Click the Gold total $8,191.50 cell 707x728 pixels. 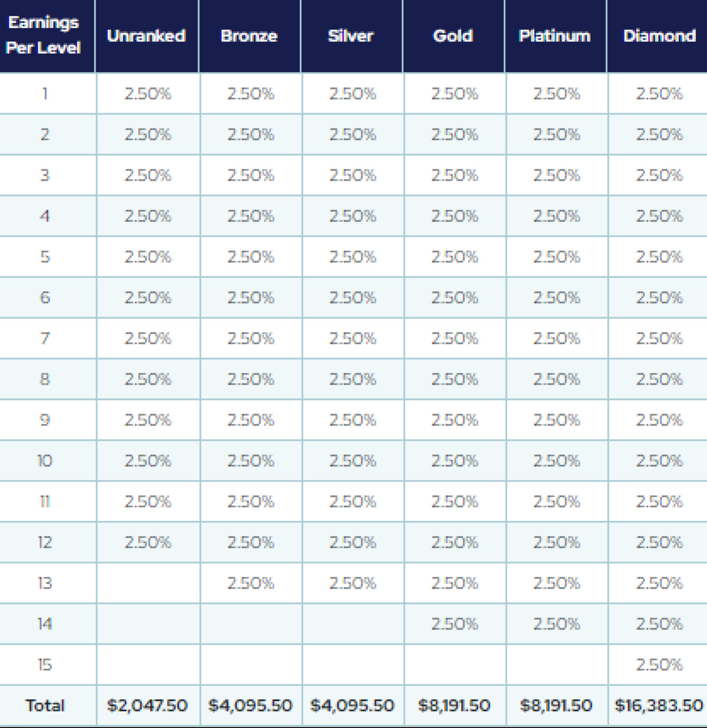click(x=454, y=705)
